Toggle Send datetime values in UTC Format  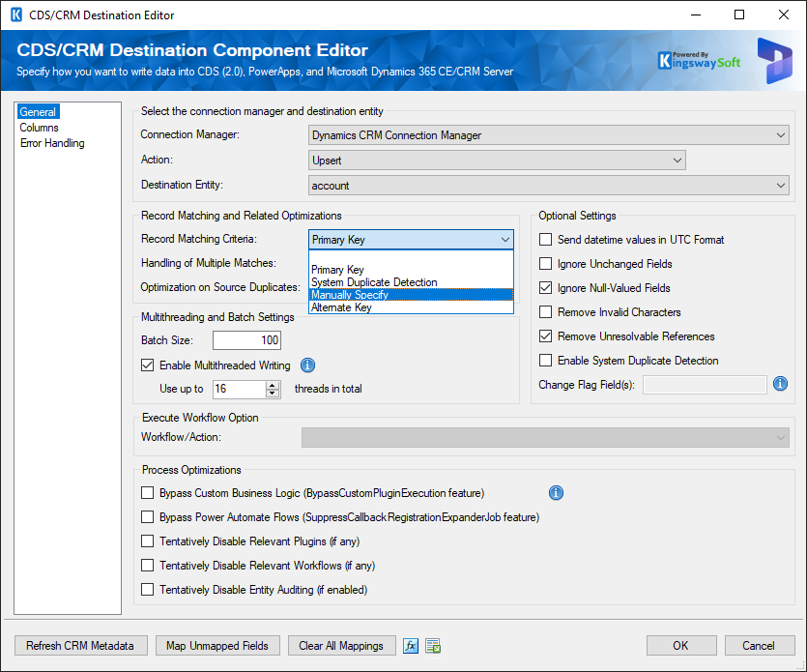coord(545,240)
